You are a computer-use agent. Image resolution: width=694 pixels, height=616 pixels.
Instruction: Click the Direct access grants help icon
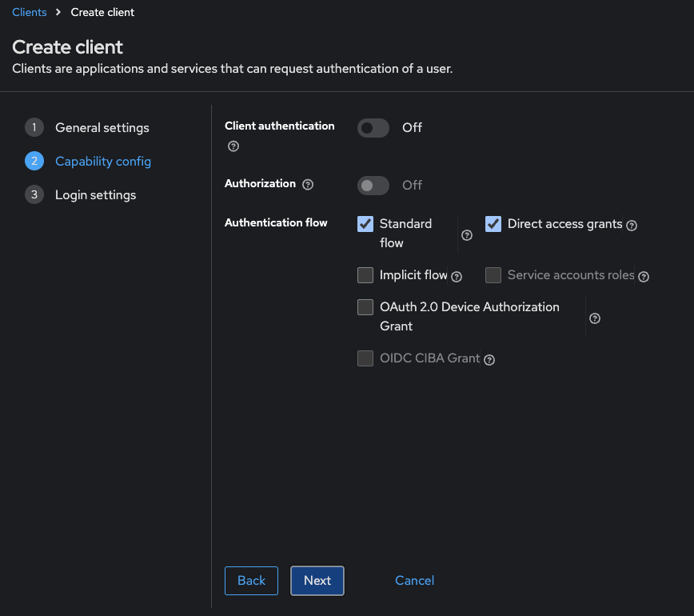632,226
